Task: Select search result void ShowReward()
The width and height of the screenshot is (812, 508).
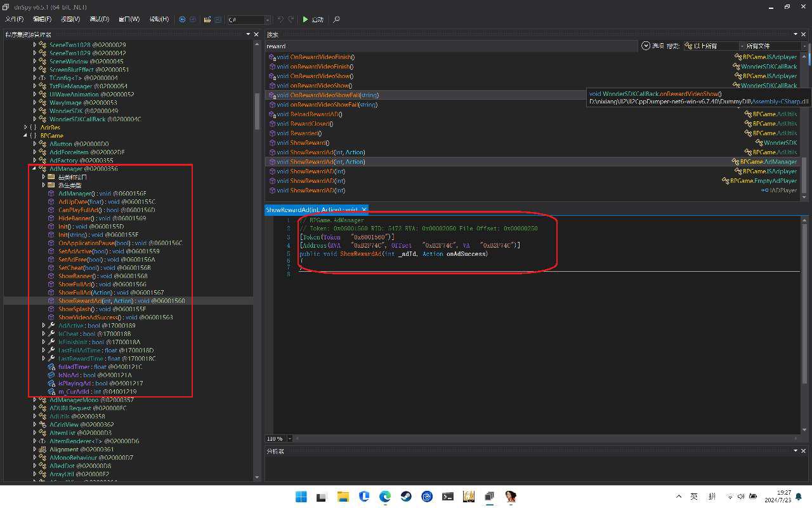Action: (x=299, y=143)
